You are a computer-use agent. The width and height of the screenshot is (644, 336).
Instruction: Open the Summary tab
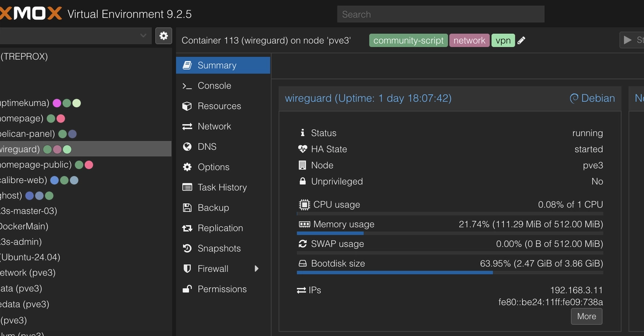(223, 65)
